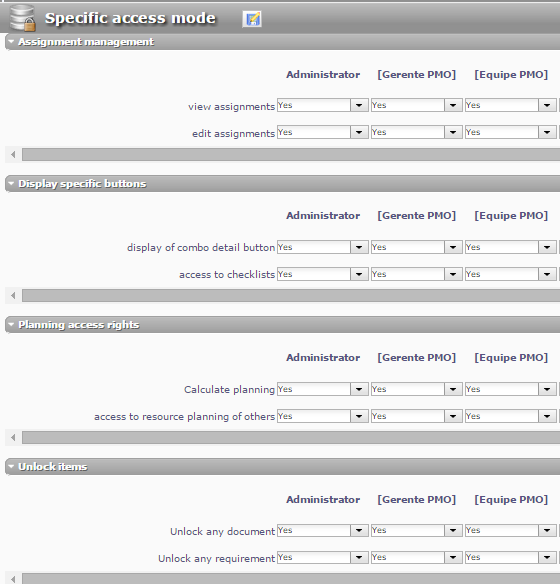Screen dimensions: 560x584
Task: Open Administrator dropdown for Unlock any requirement
Action: [359, 558]
